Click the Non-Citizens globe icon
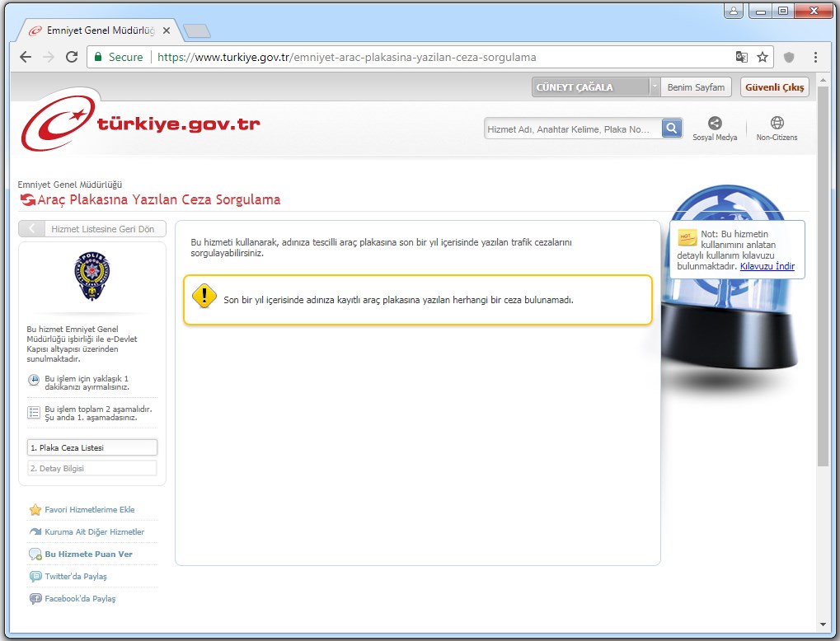Image resolution: width=840 pixels, height=641 pixels. (x=777, y=124)
